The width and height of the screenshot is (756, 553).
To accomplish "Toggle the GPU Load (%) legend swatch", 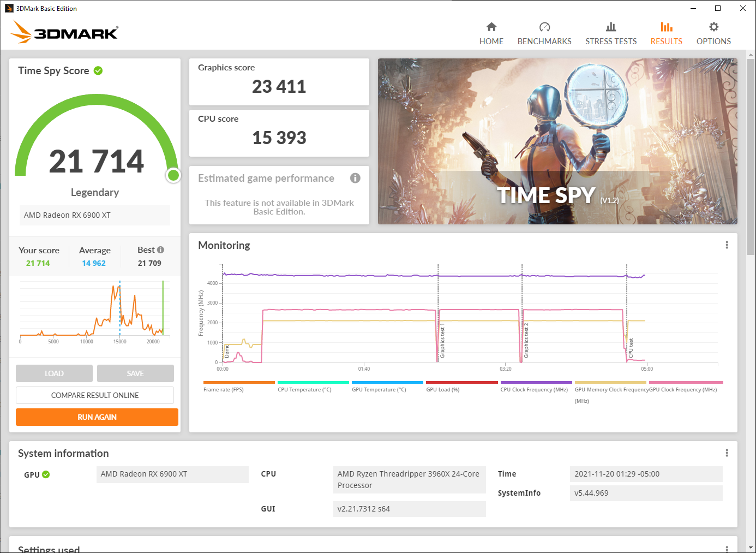I will click(461, 383).
